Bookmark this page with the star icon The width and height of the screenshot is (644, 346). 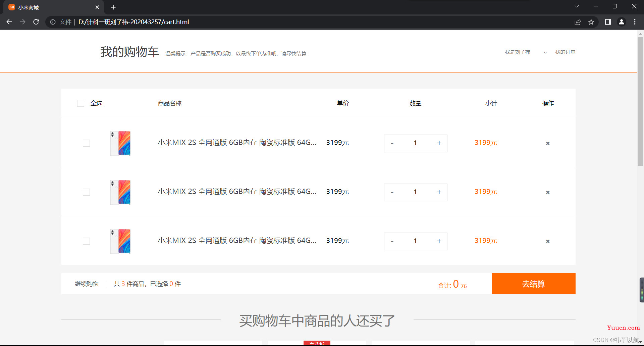pos(591,22)
